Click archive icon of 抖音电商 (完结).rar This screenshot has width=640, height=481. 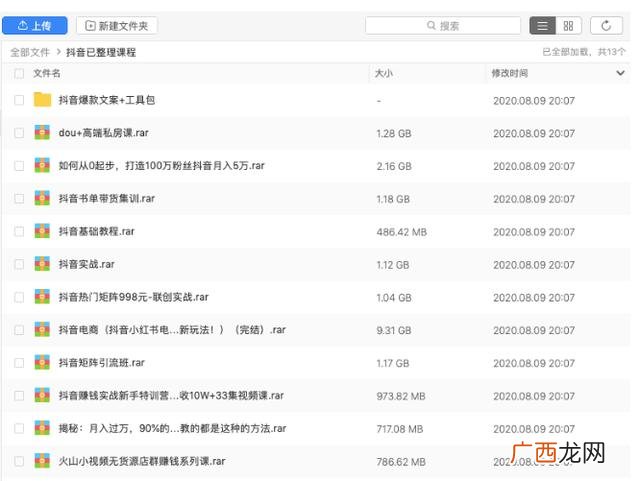[x=42, y=329]
